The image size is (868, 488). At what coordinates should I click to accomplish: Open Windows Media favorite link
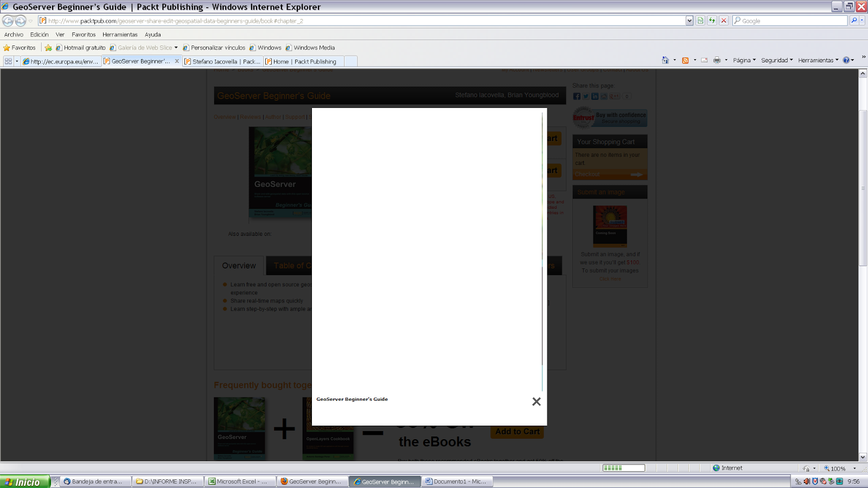(x=310, y=48)
